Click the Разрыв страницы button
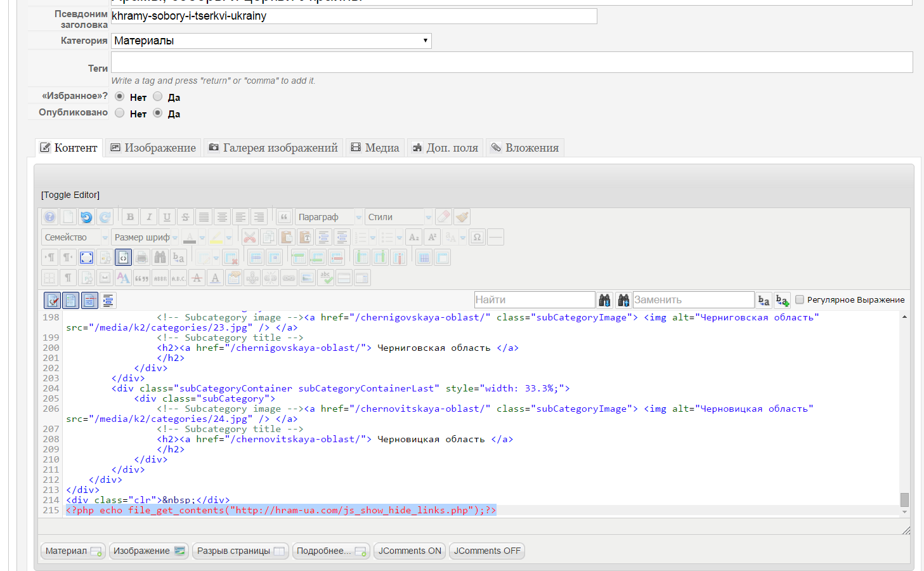The width and height of the screenshot is (924, 571). point(240,551)
